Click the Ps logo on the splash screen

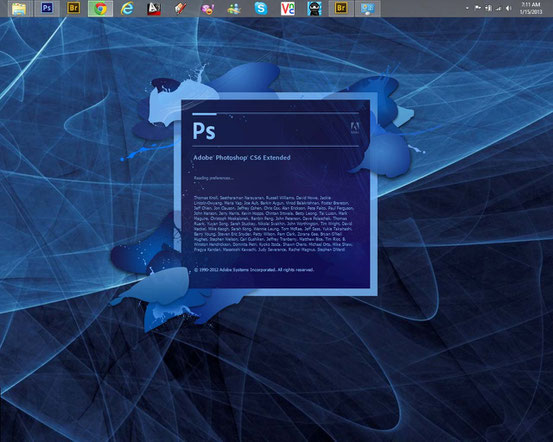[204, 131]
